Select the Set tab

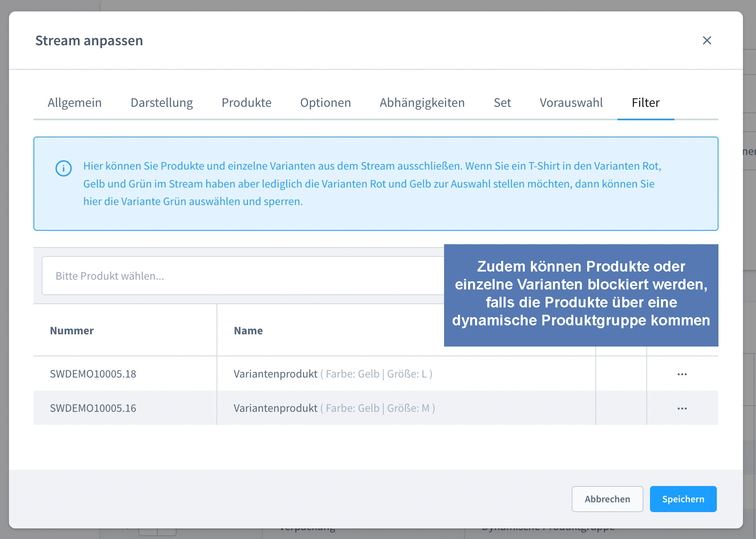(502, 102)
